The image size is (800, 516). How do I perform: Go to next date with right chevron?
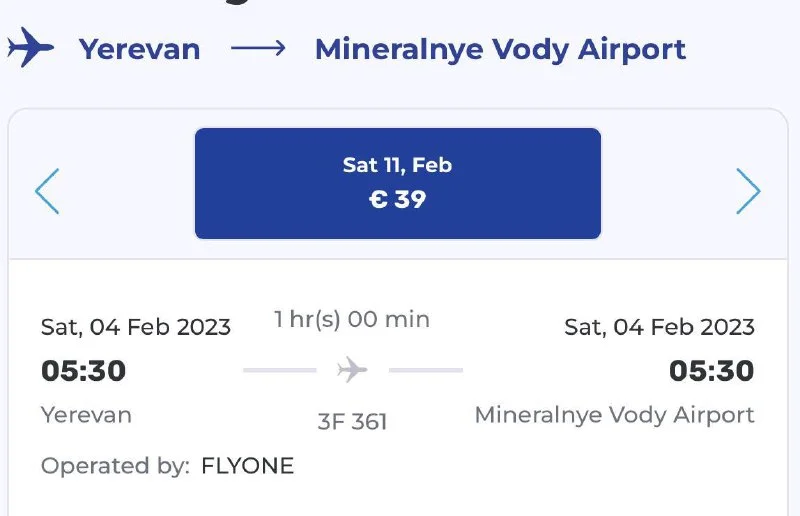tap(748, 191)
